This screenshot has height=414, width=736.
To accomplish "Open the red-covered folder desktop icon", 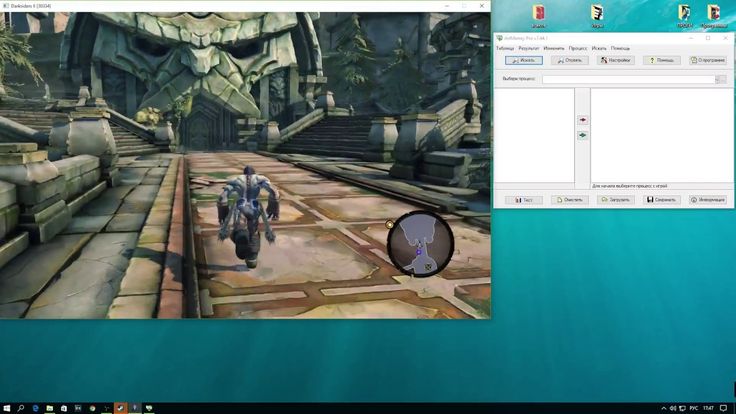I will pos(538,13).
